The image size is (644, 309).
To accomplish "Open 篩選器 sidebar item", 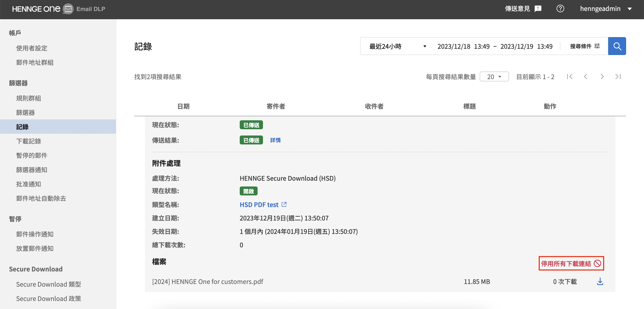I will pos(25,112).
